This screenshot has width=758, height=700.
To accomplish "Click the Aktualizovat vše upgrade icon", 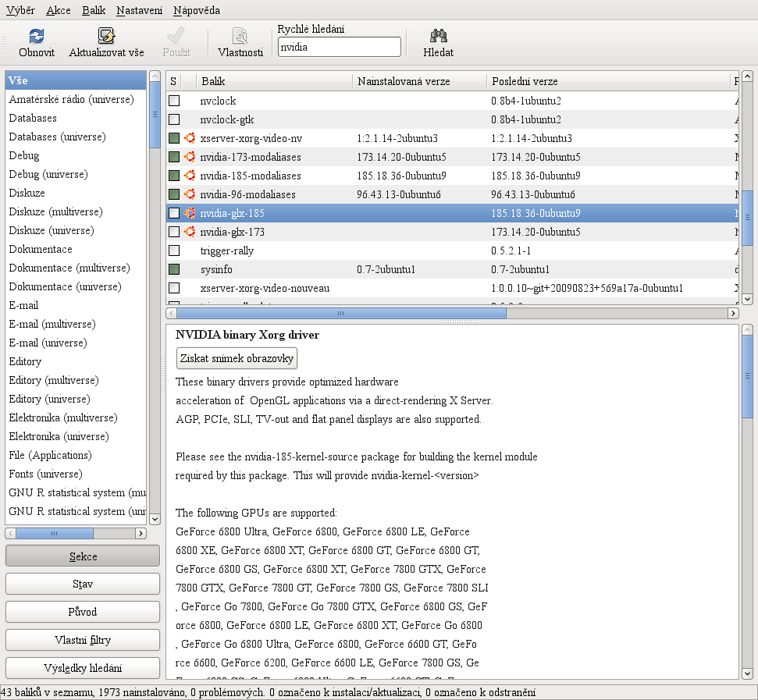I will [106, 36].
